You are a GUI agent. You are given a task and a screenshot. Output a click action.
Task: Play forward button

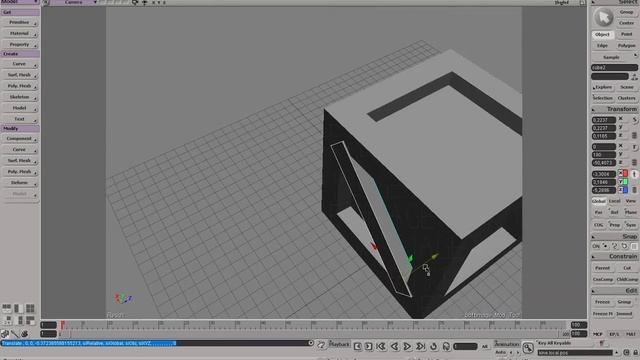(407, 347)
